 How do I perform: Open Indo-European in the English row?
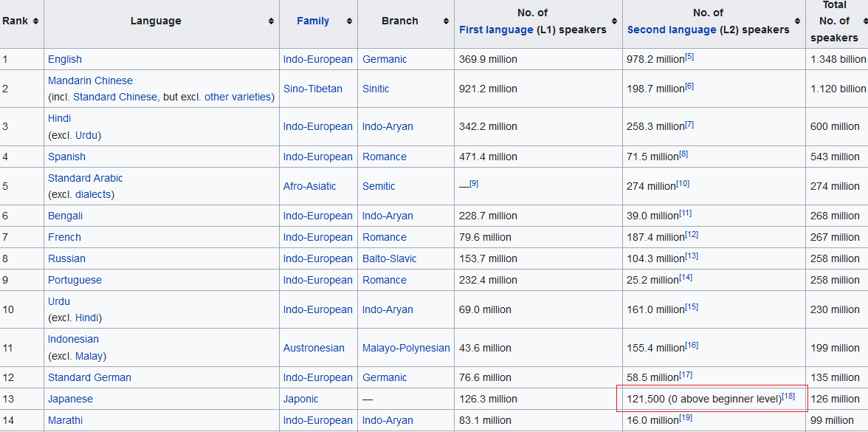click(317, 59)
